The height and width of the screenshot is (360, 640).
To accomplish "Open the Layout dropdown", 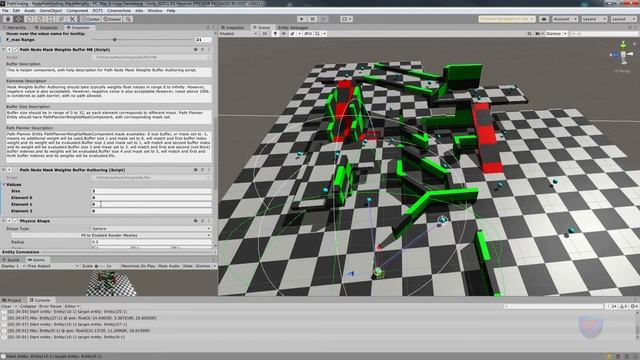I will [x=623, y=19].
